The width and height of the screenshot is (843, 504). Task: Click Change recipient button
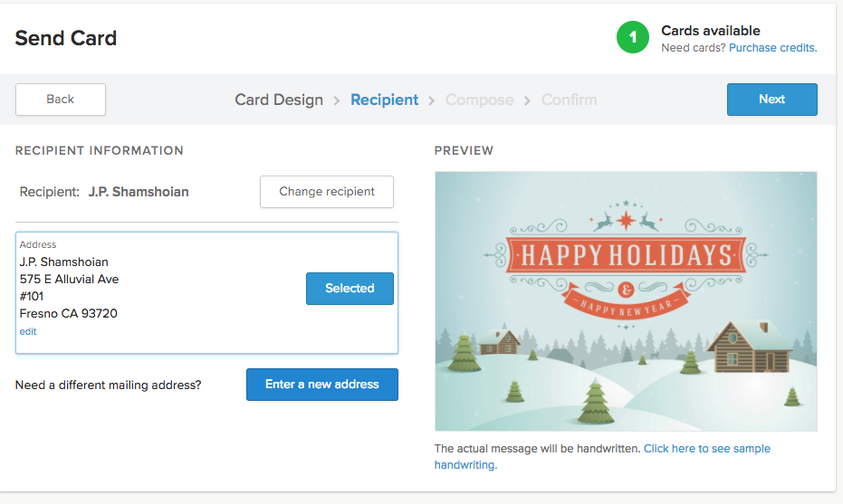(327, 192)
